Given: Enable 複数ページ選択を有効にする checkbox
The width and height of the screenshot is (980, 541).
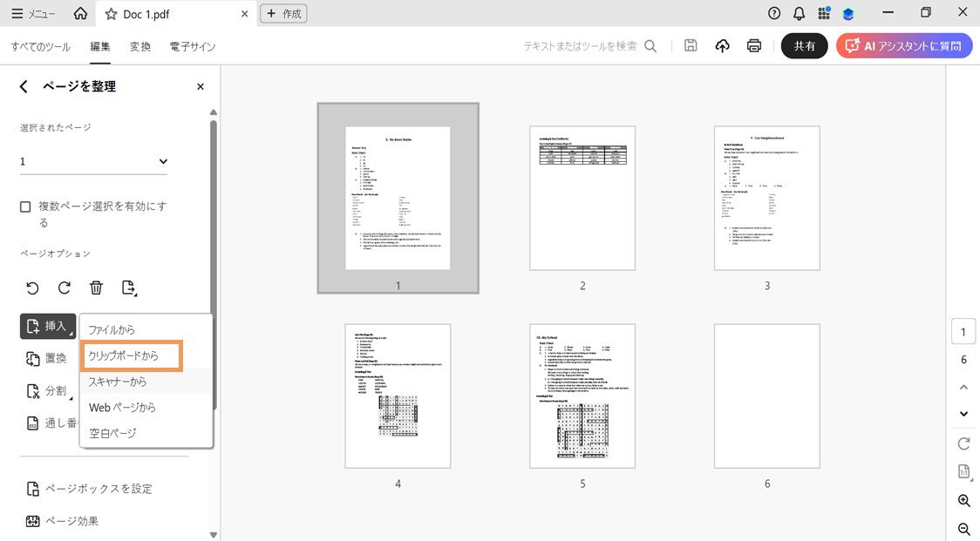Looking at the screenshot, I should tap(24, 206).
